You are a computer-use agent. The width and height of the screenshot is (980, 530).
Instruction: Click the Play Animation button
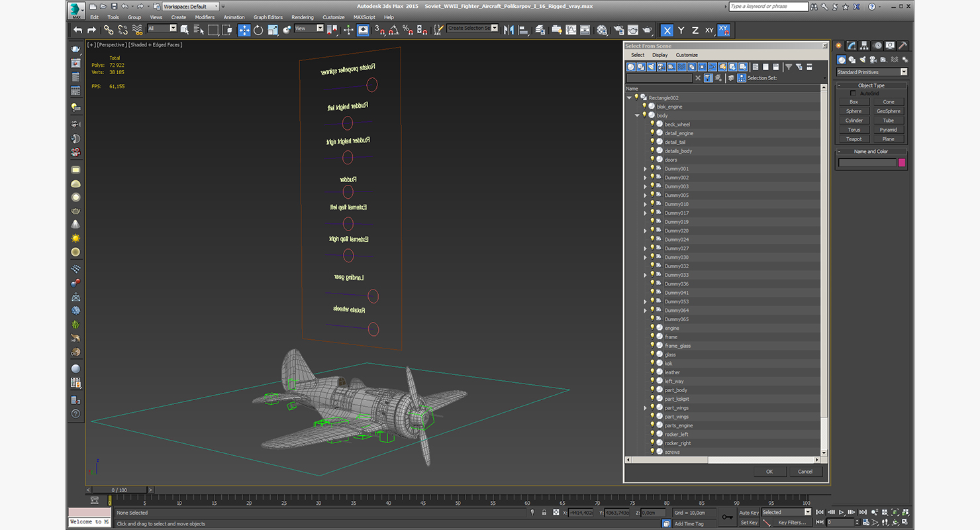pos(842,512)
